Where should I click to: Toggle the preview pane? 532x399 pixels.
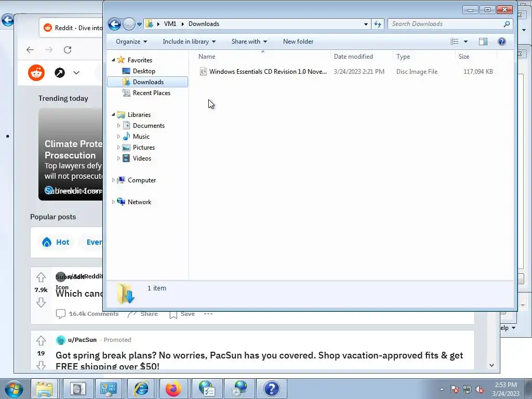pyautogui.click(x=483, y=42)
